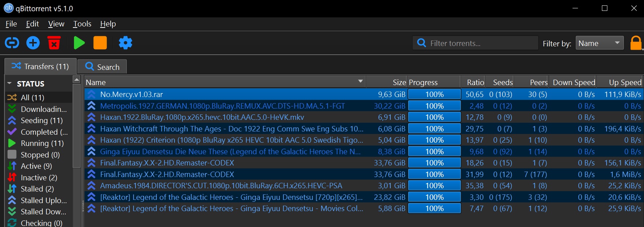Click the magnifier icon in filter box
644x227 pixels.
[422, 43]
